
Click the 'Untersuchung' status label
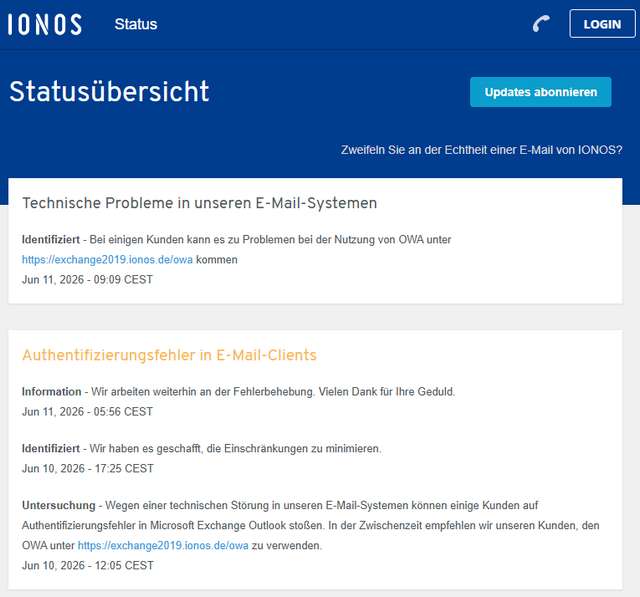click(59, 505)
